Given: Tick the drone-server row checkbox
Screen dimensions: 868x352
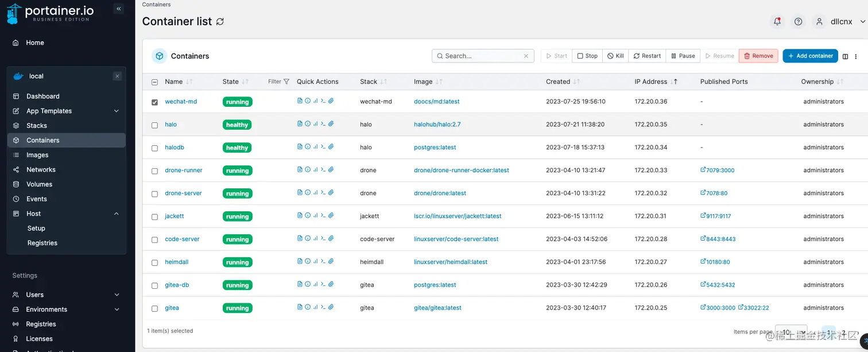Looking at the screenshot, I should (154, 194).
